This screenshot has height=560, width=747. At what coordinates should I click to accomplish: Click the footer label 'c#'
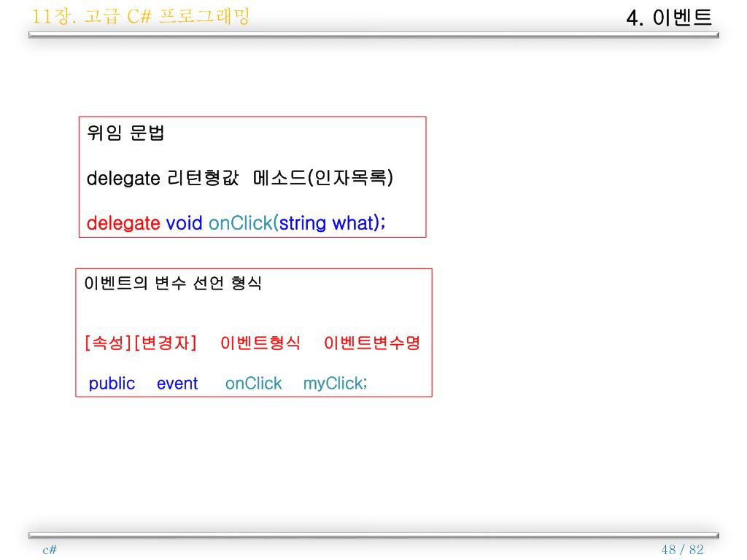[x=50, y=550]
